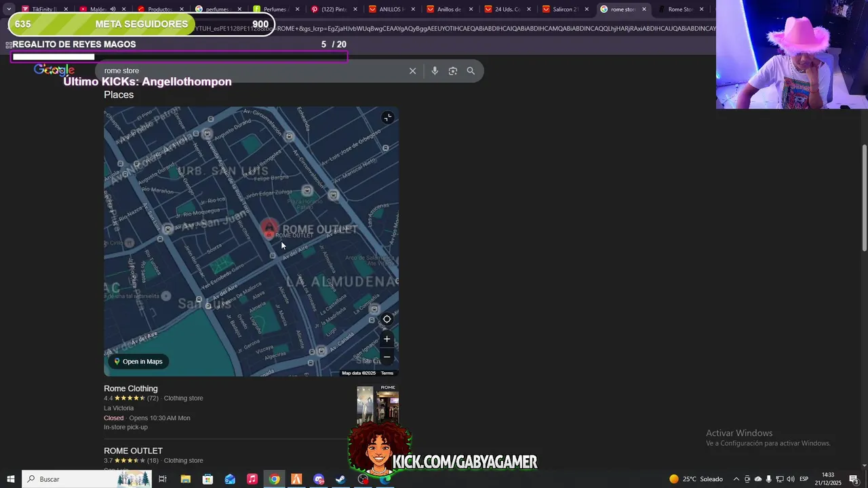Open Microsoft Store from the taskbar
868x488 pixels.
(x=208, y=479)
